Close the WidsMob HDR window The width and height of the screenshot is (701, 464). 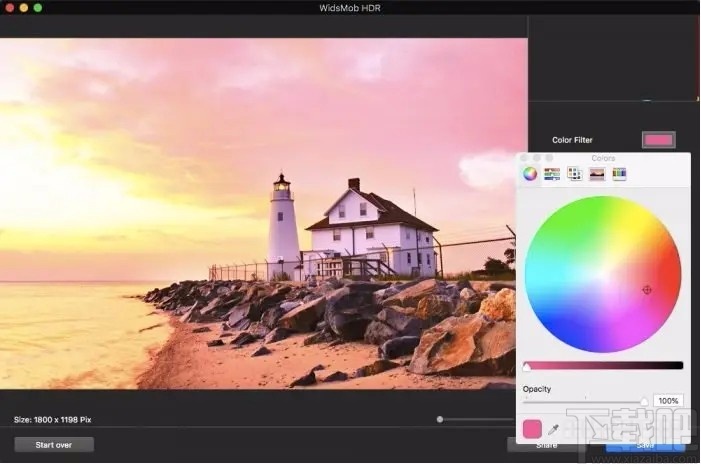click(x=9, y=8)
